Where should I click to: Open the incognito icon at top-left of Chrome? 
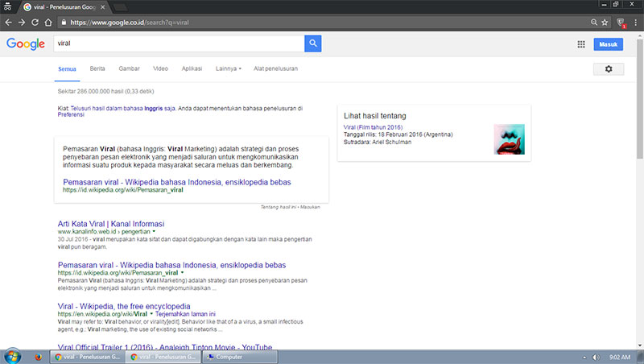click(x=7, y=6)
